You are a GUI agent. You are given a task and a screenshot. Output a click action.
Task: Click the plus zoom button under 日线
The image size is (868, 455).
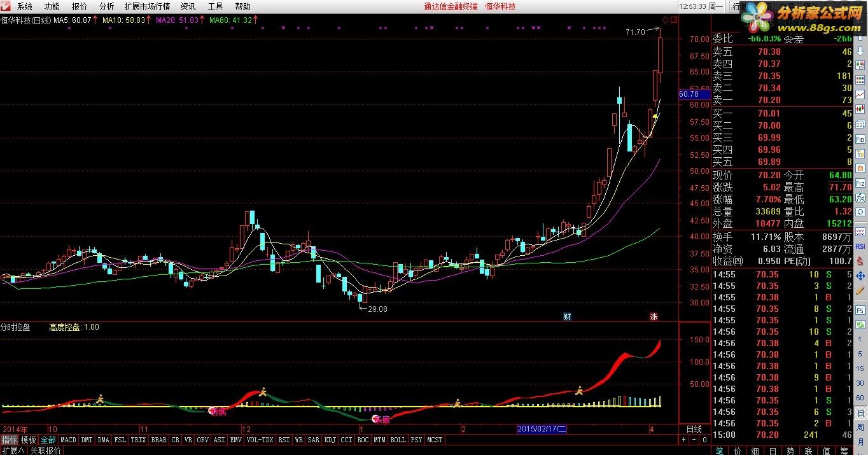[683, 440]
